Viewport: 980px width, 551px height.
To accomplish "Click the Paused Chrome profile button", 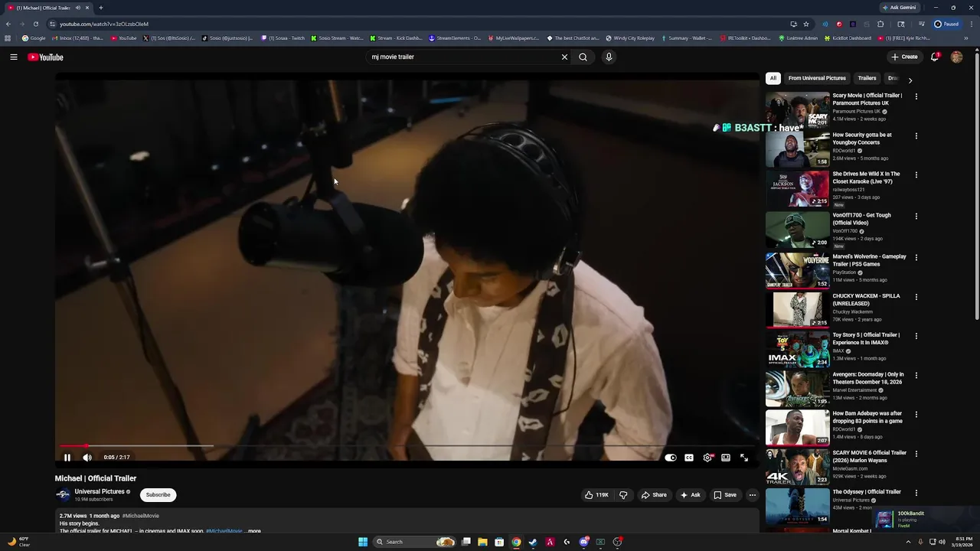I will [x=947, y=24].
